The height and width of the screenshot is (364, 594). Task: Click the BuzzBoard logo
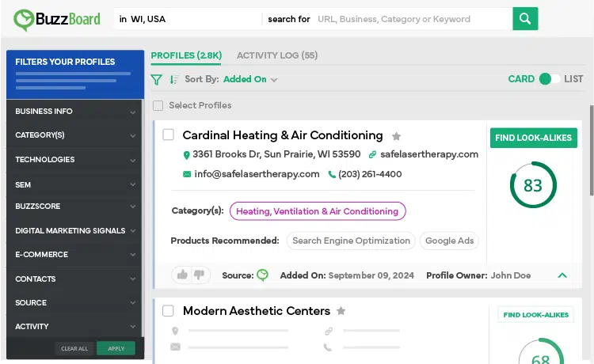[55, 19]
